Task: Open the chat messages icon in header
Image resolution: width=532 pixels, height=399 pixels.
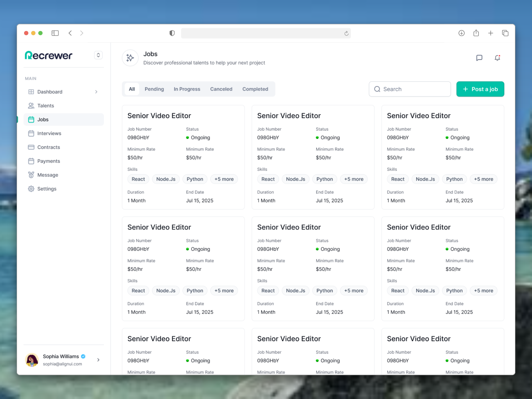Action: 479,58
